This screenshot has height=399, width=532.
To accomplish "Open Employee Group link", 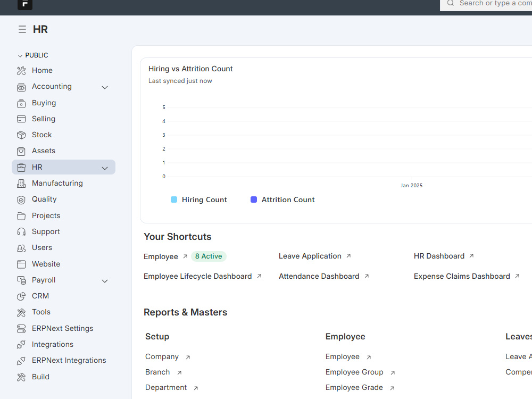I will (354, 372).
